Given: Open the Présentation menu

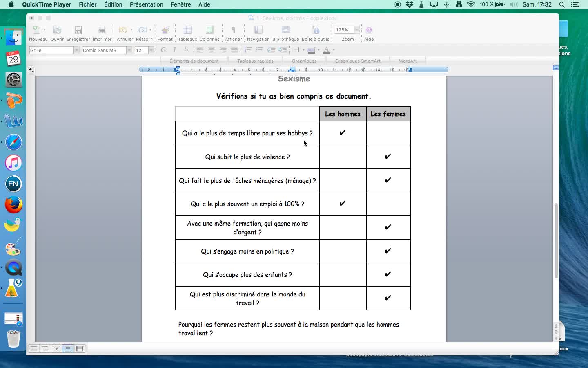Looking at the screenshot, I should point(146,4).
